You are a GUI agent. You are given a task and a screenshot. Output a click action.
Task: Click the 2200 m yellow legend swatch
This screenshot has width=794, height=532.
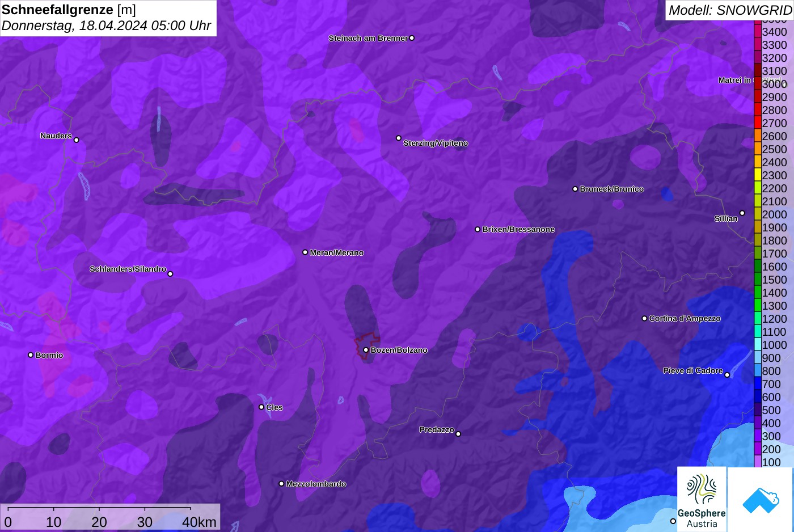[x=757, y=188]
